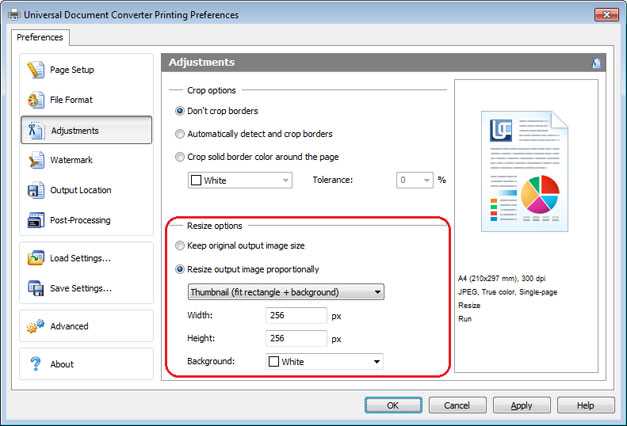Click the white crop border color swatch

click(196, 181)
